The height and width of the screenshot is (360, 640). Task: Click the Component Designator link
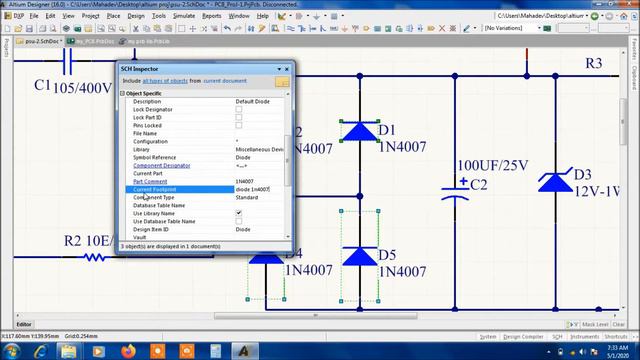pyautogui.click(x=162, y=165)
